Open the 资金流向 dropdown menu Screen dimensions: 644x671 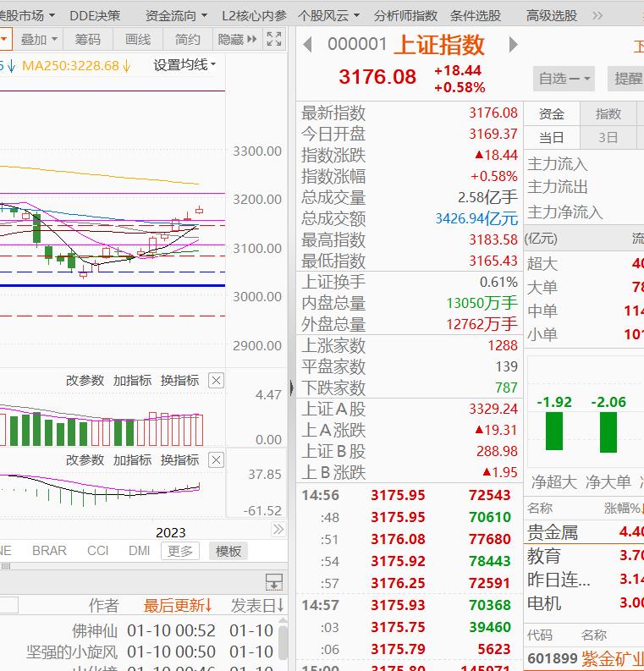pyautogui.click(x=176, y=16)
